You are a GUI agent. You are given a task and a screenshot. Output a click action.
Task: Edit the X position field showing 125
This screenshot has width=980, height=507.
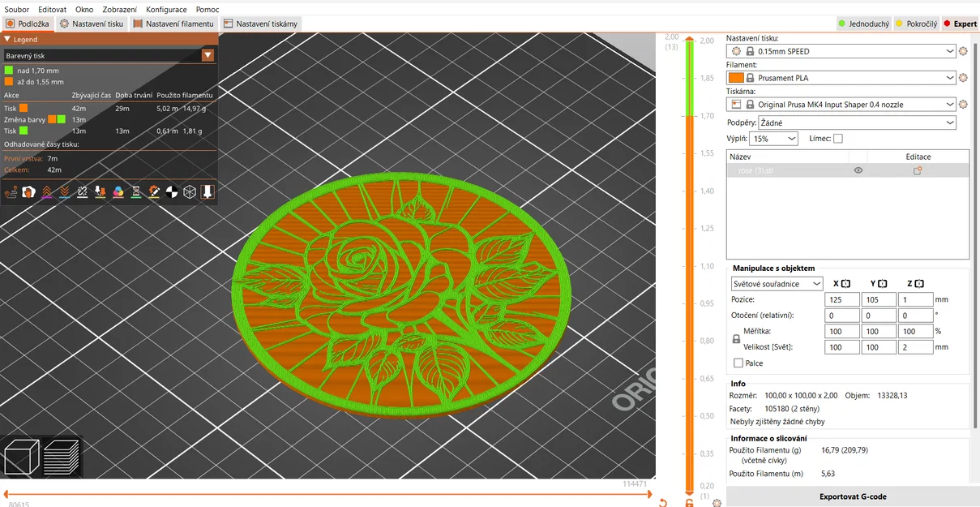point(841,299)
